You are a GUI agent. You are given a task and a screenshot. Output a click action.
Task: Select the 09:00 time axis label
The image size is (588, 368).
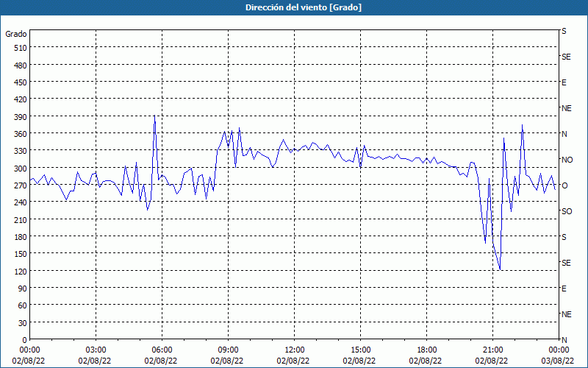(x=228, y=350)
